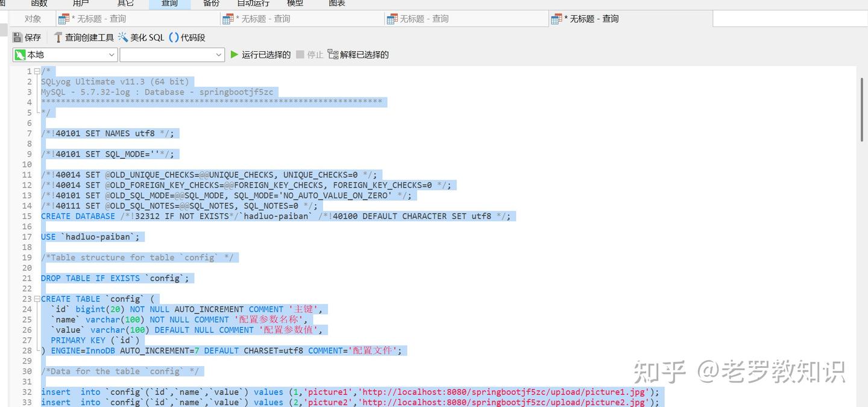Screen dimensions: 868x407
Task: Click line number 15 in the gutter
Action: pos(27,216)
